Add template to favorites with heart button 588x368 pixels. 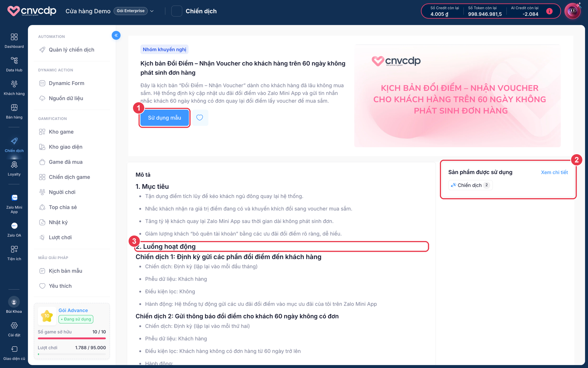(200, 118)
